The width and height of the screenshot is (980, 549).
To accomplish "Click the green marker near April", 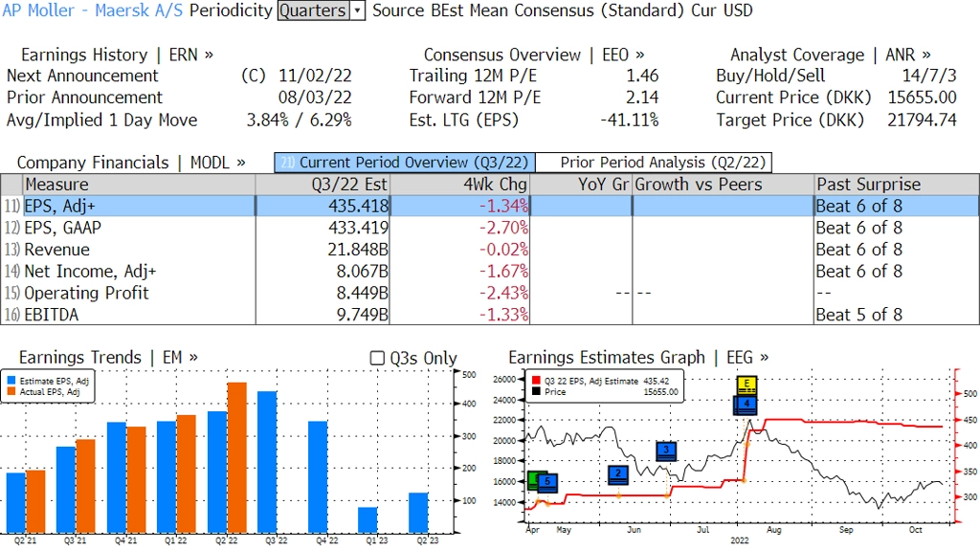I will pos(533,480).
